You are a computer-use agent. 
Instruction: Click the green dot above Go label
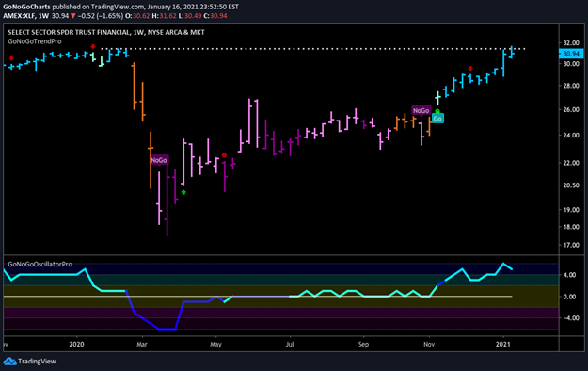(x=437, y=111)
